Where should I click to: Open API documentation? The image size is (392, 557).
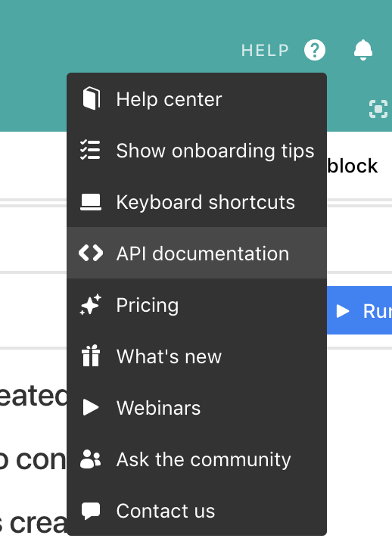197,253
